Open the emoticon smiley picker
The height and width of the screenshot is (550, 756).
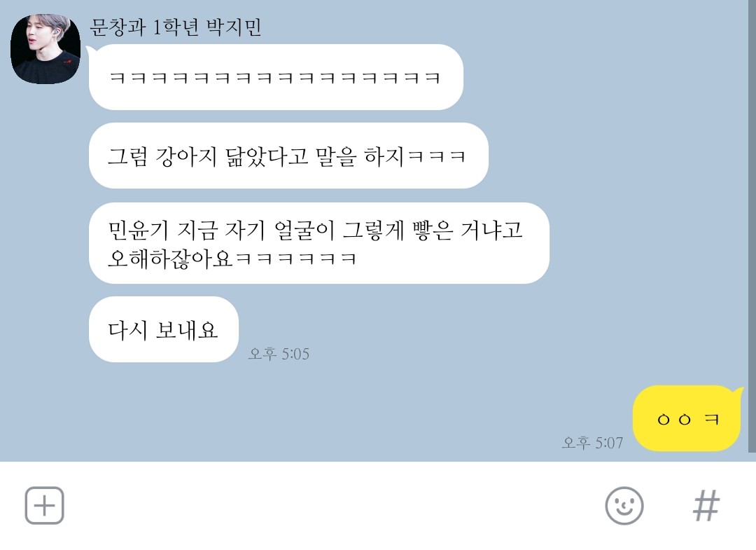pyautogui.click(x=624, y=506)
